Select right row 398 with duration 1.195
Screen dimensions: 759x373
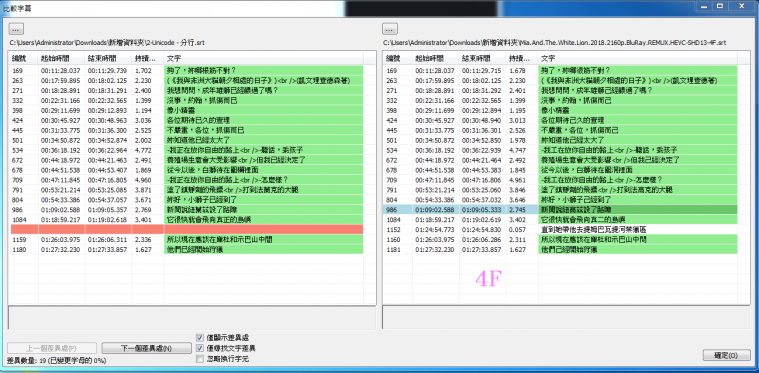coord(561,110)
